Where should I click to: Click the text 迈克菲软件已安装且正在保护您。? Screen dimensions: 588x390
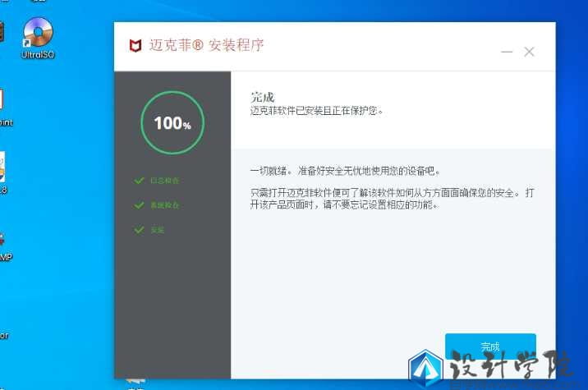316,111
